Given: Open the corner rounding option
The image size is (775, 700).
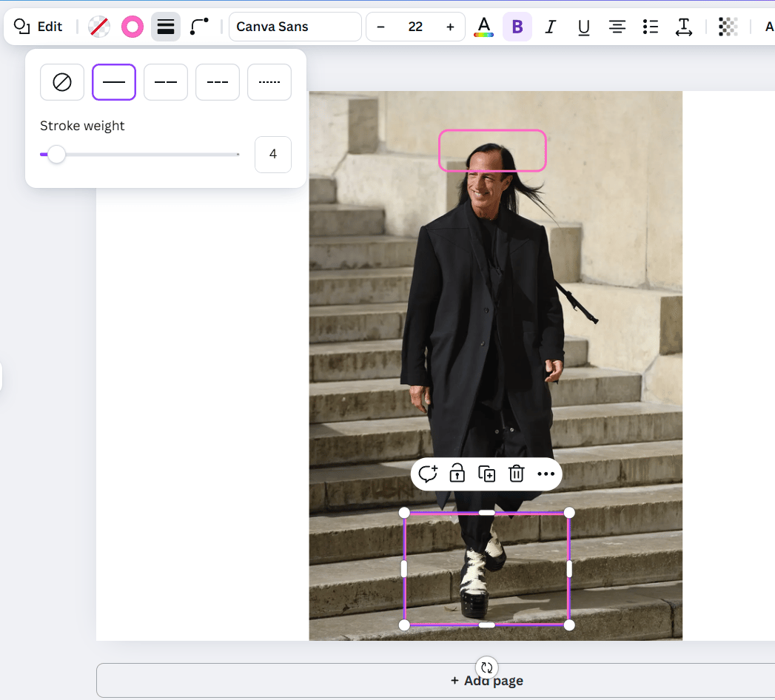Looking at the screenshot, I should pyautogui.click(x=199, y=27).
